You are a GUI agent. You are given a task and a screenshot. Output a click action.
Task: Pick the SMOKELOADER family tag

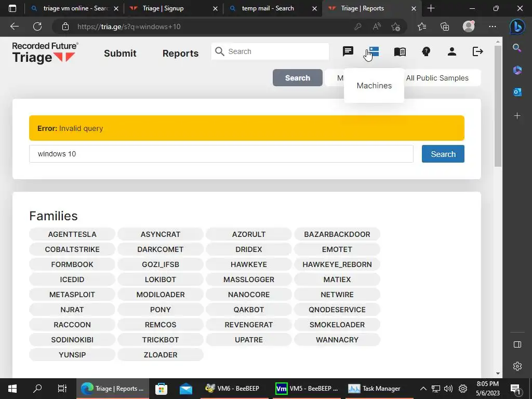point(337,325)
